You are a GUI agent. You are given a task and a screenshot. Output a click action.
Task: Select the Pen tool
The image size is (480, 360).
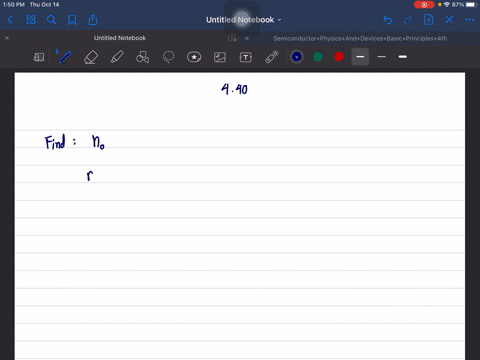(x=65, y=57)
